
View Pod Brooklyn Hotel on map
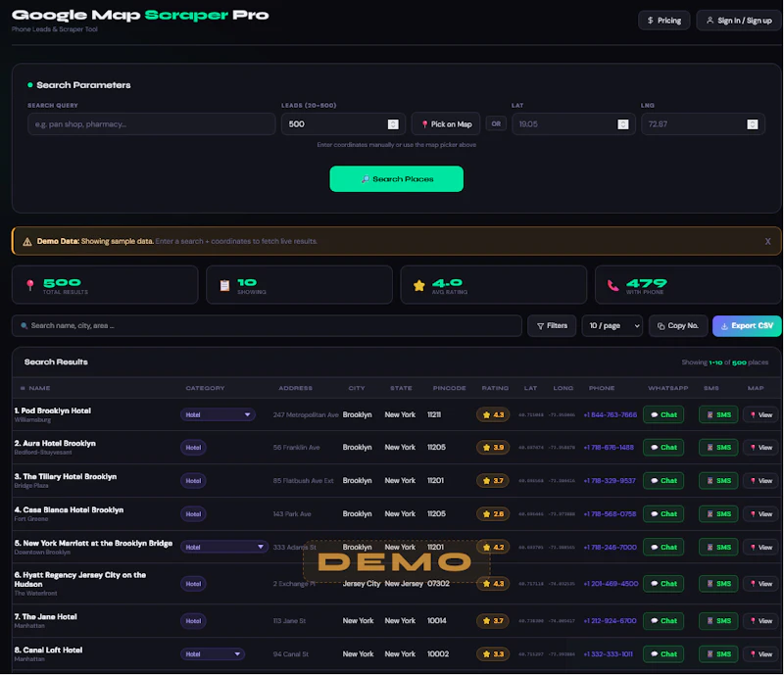pos(761,415)
